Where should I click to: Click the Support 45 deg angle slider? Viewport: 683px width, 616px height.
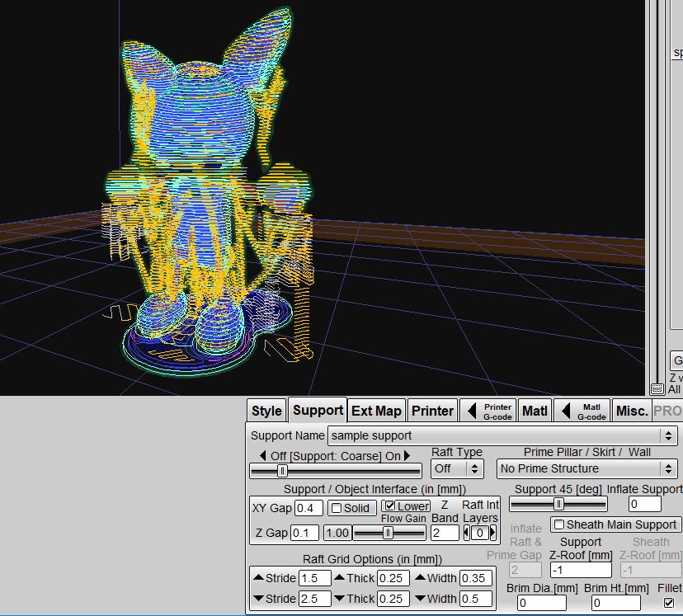[x=558, y=505]
